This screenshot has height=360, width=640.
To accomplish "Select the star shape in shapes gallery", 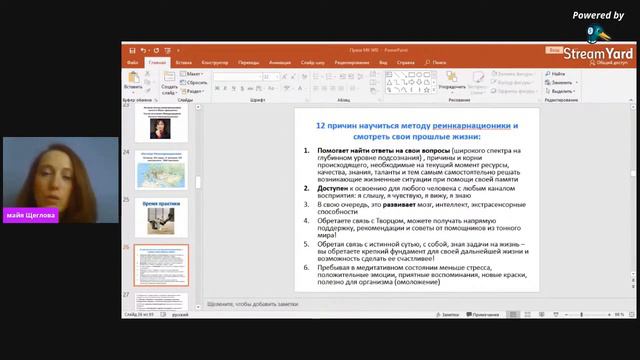I will tap(427, 89).
